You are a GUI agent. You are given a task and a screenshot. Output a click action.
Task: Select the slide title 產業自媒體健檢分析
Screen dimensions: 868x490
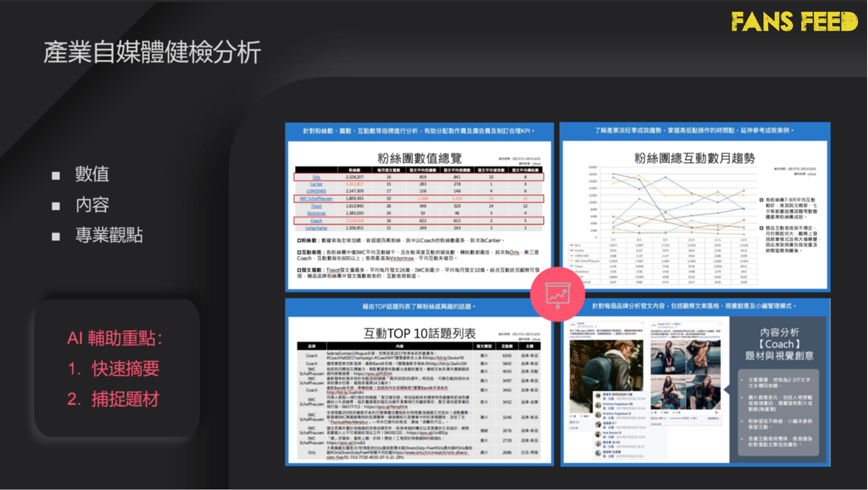point(152,52)
